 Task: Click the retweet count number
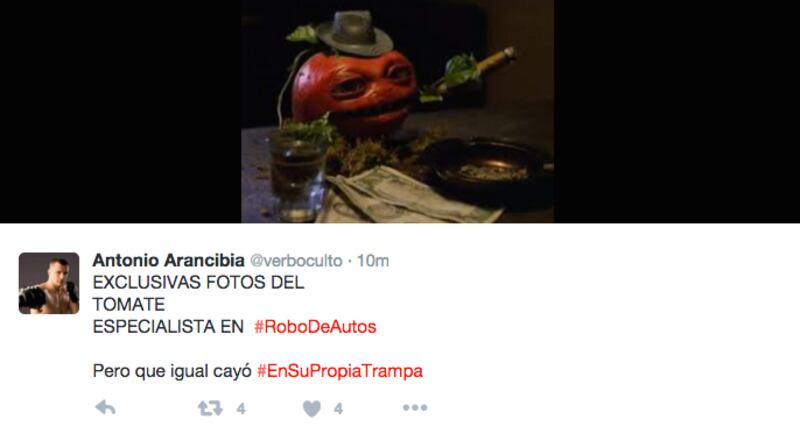click(x=241, y=408)
